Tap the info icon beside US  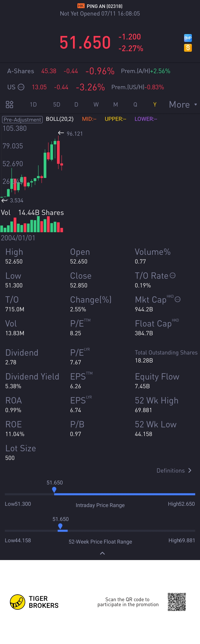21,87
